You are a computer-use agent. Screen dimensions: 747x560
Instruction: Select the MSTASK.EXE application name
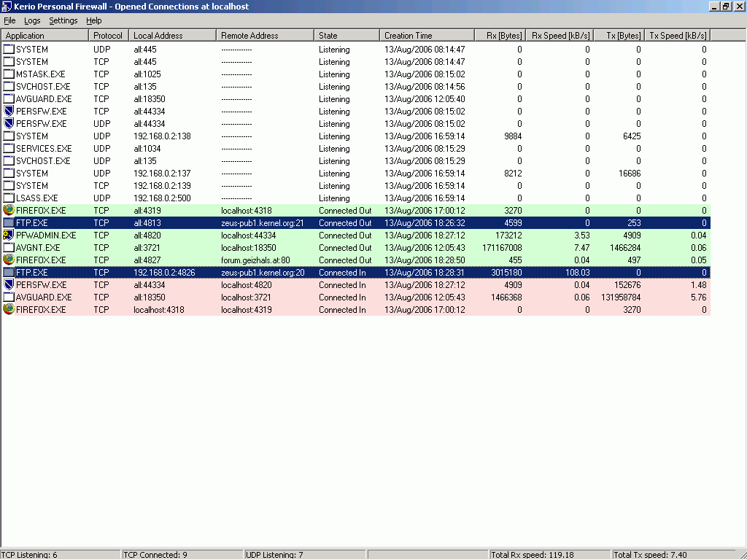point(41,74)
